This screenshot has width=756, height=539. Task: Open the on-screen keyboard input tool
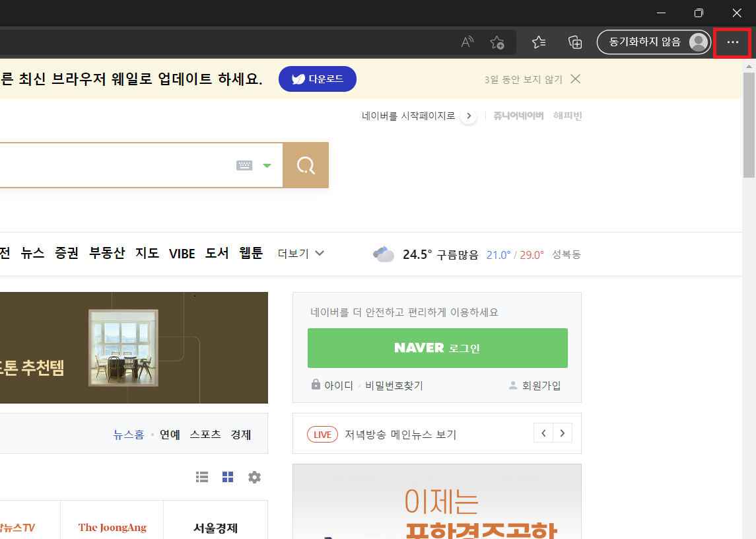point(244,166)
